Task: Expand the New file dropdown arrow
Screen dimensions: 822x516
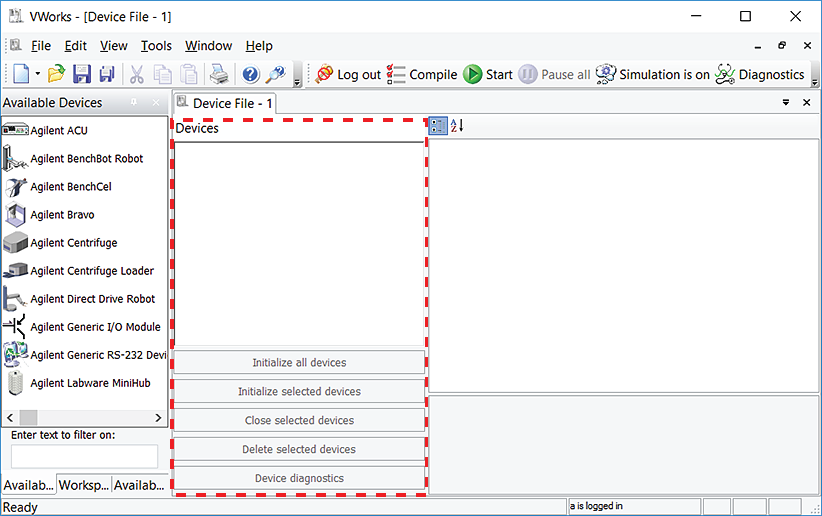Action: [38, 75]
